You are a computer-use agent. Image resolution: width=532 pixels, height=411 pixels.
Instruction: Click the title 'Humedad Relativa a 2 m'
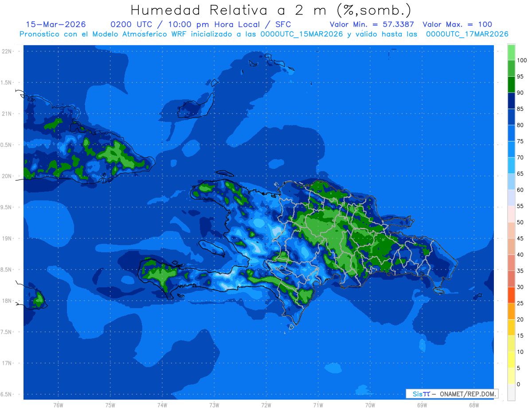(x=230, y=10)
